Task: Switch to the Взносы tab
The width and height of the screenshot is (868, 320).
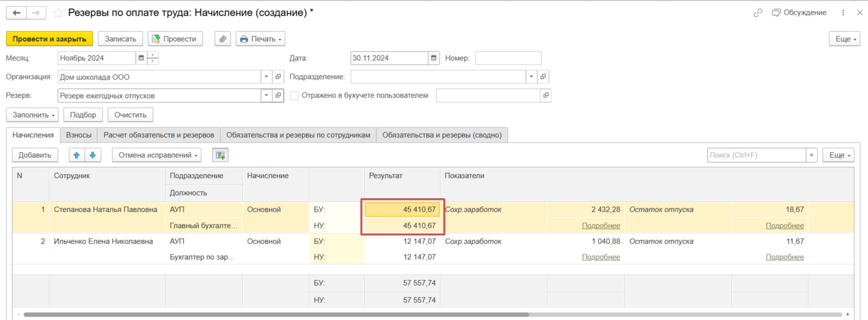Action: (79, 135)
